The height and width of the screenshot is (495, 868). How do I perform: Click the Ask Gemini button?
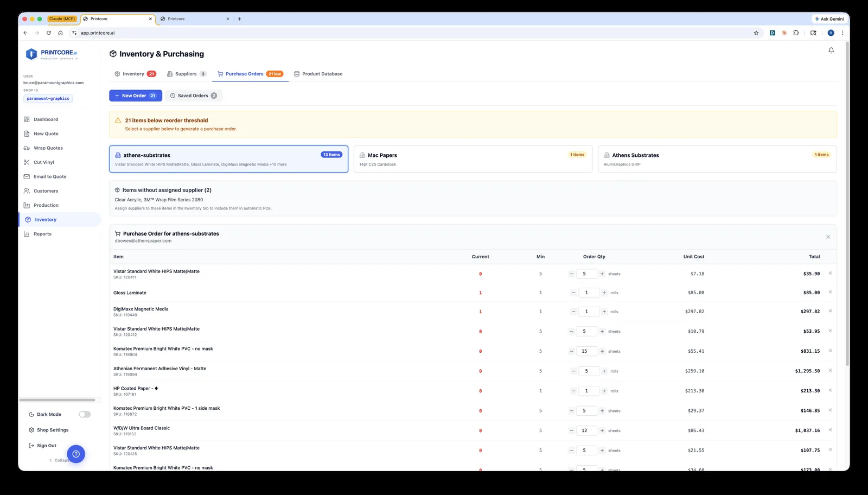tap(829, 19)
